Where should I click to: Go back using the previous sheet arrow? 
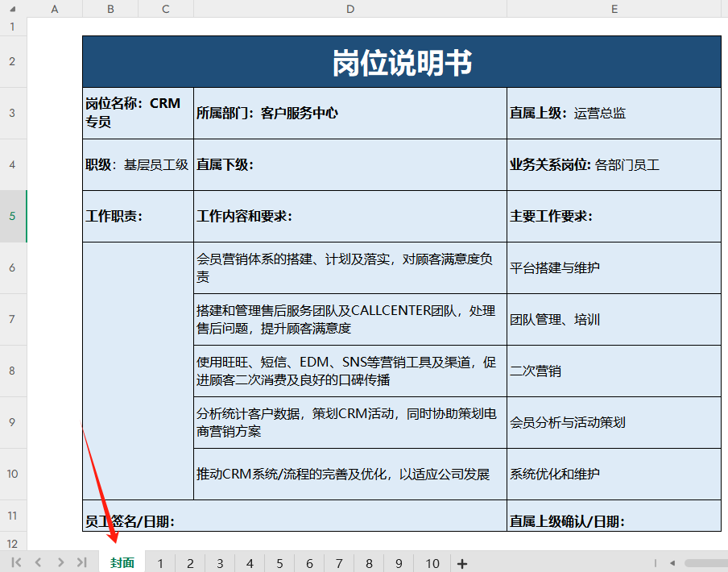(x=37, y=562)
